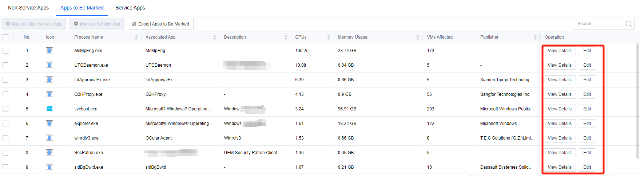Click the SecPatron.exe process icon
This screenshot has height=176, width=644.
tap(49, 152)
